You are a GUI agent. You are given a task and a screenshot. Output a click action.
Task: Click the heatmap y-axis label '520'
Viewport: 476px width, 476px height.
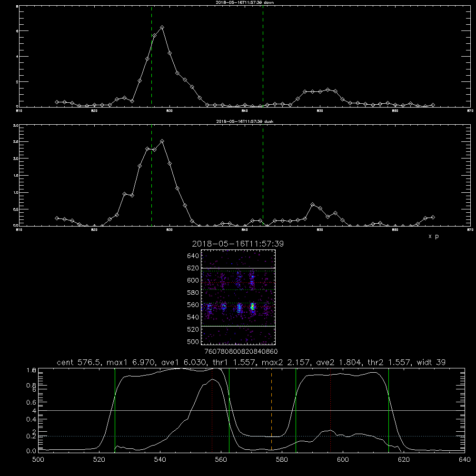193,329
